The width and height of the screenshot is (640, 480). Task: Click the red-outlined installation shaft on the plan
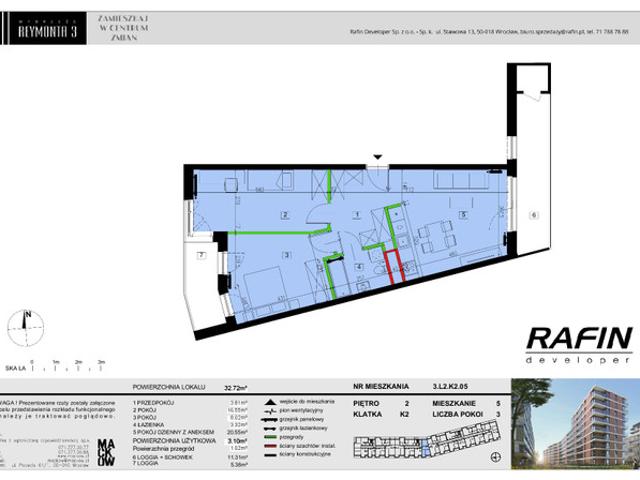[394, 267]
